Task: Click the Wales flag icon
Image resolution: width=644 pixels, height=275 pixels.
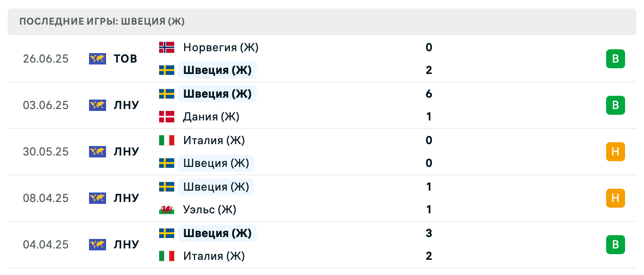Action: pyautogui.click(x=166, y=210)
